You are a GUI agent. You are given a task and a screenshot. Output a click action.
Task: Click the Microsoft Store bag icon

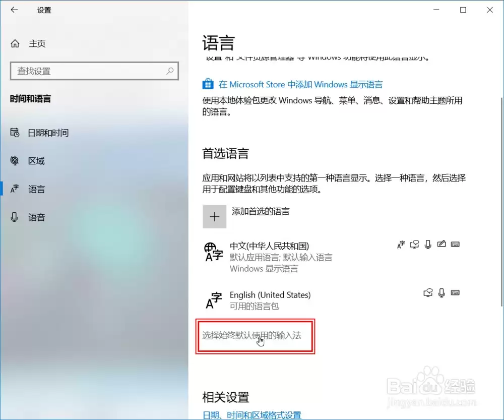(208, 84)
